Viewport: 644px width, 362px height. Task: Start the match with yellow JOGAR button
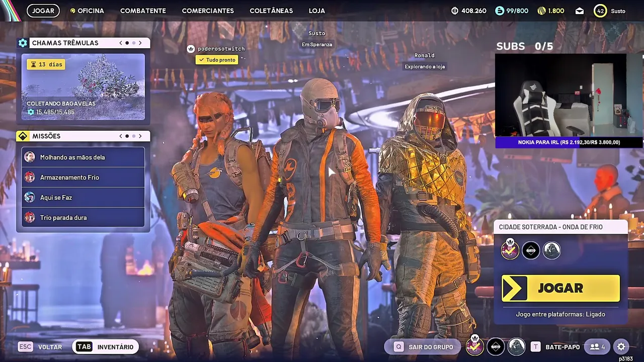click(x=560, y=288)
